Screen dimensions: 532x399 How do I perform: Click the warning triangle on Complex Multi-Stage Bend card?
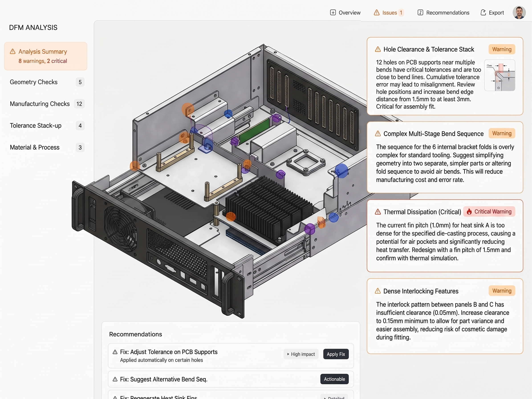click(378, 134)
